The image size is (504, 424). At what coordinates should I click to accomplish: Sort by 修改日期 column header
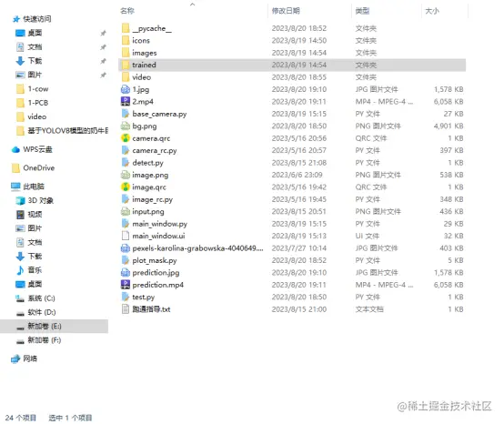coord(286,11)
